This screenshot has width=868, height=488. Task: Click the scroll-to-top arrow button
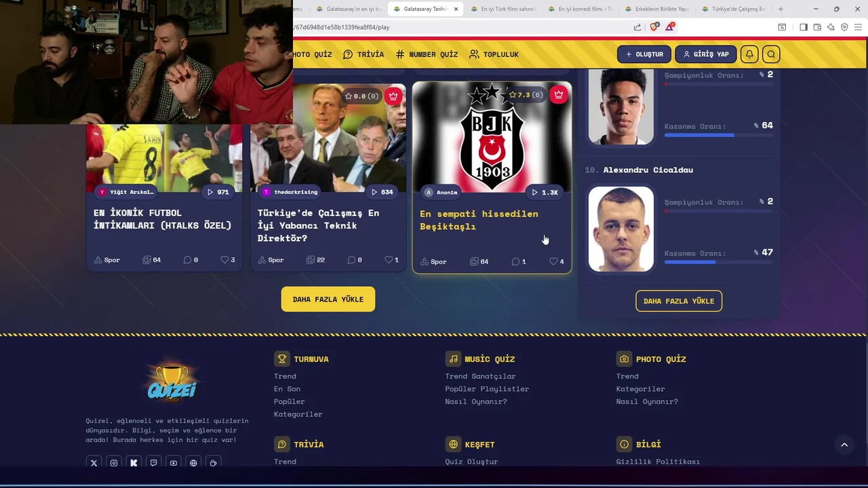pos(844,445)
